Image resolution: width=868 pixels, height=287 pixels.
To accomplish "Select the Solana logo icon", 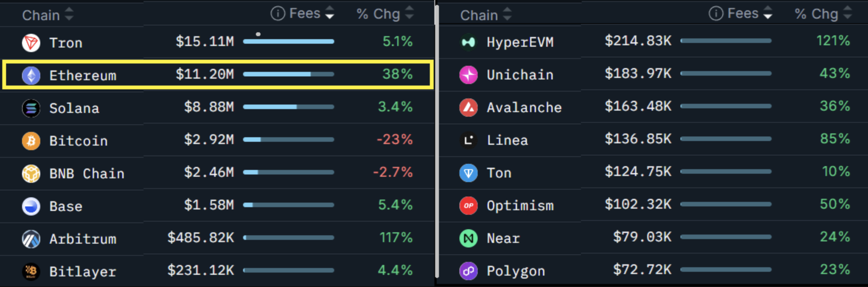I will (x=31, y=108).
